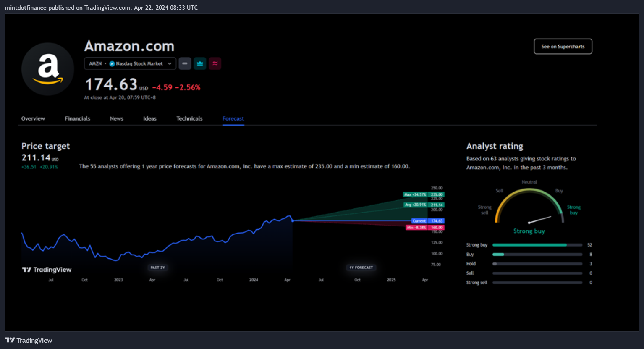Click the green +36.51 target change
The height and width of the screenshot is (349, 644).
29,167
